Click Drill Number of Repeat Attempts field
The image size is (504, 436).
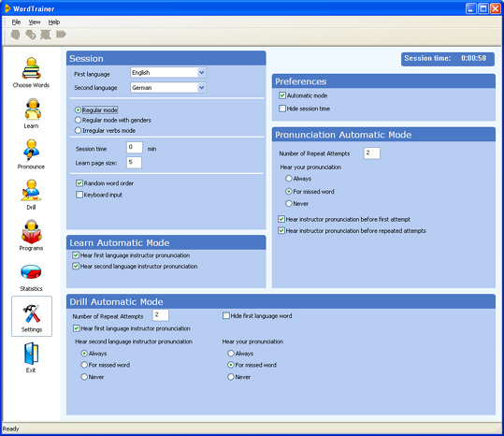click(161, 315)
